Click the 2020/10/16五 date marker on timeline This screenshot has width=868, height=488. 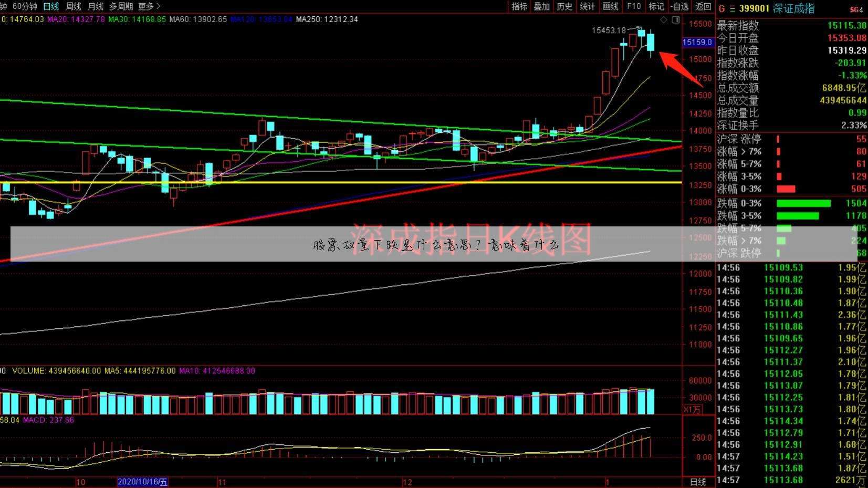point(143,482)
